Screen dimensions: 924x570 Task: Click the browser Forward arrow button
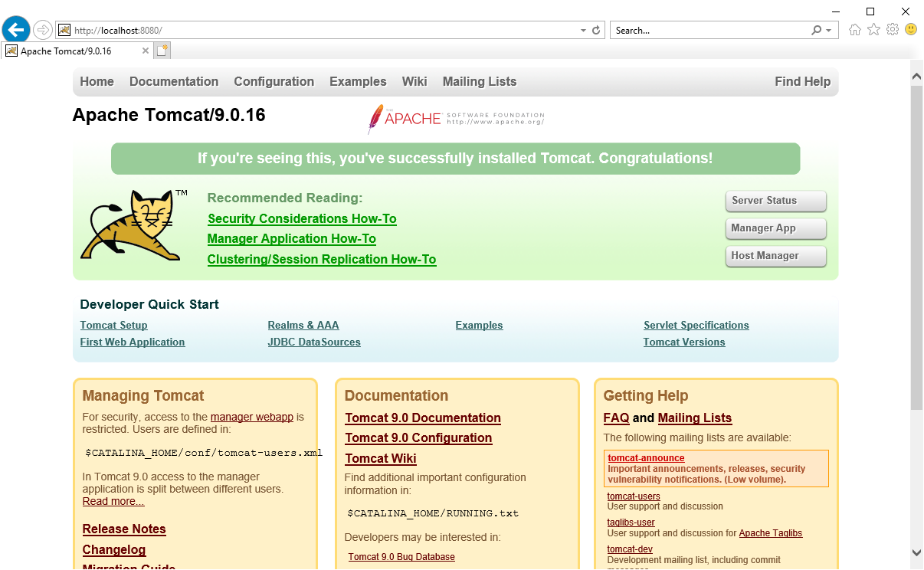coord(43,30)
